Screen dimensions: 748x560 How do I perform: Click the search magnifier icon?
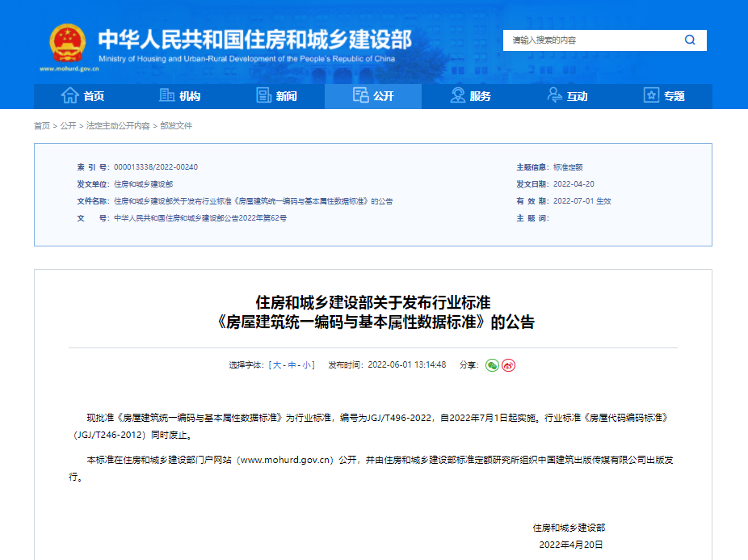[x=690, y=40]
